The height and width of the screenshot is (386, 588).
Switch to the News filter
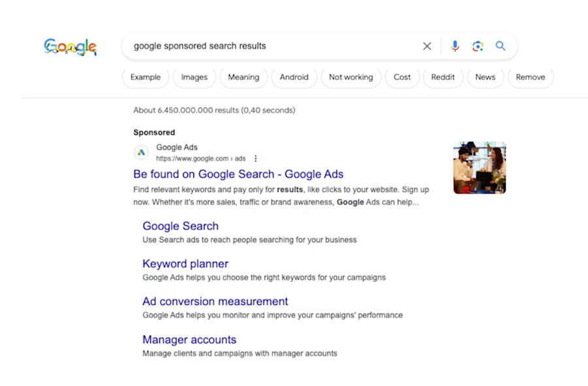pyautogui.click(x=485, y=77)
